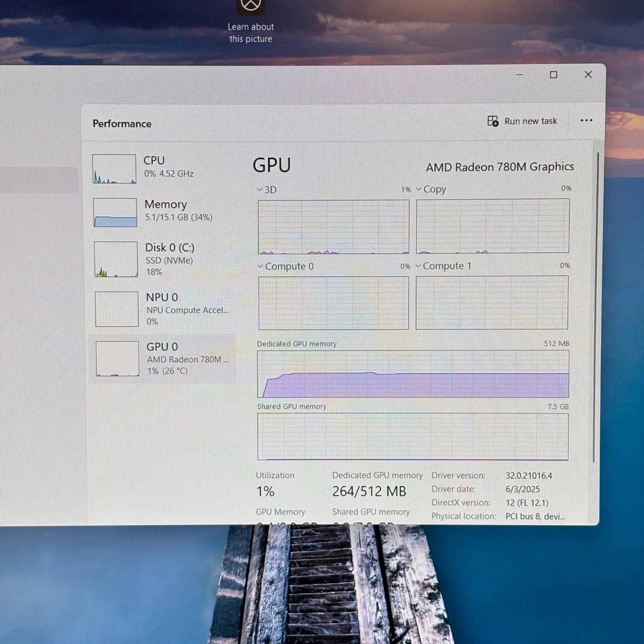Minimize the Task Manager window

point(519,75)
